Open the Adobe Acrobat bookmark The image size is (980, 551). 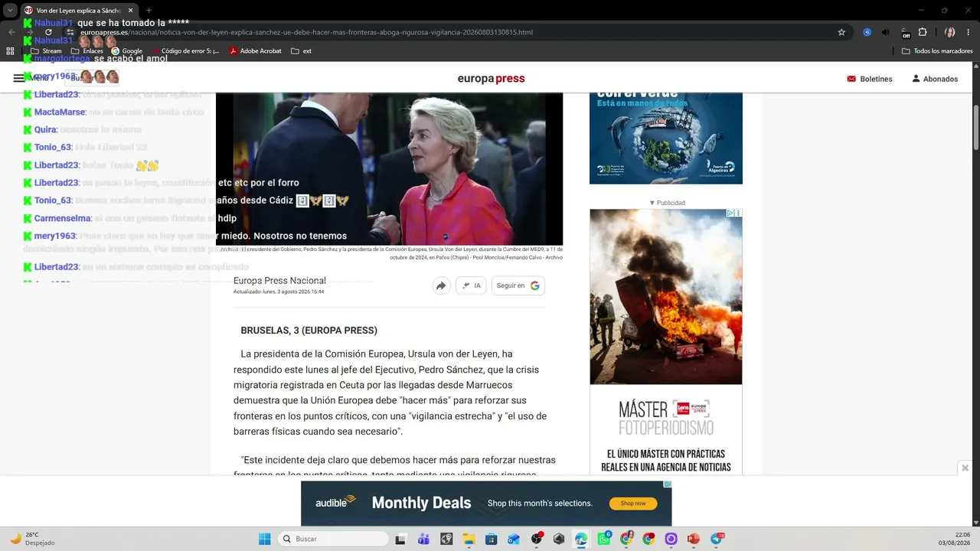(x=255, y=51)
